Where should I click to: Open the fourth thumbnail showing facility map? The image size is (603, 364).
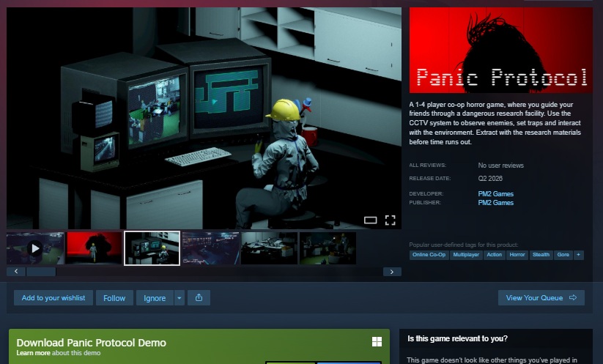click(211, 248)
